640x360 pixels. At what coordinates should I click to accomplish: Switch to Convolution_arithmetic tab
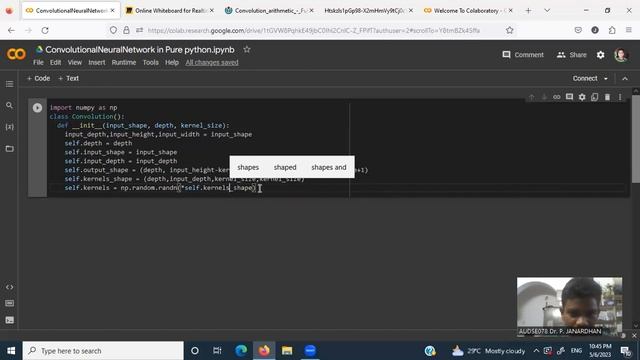pyautogui.click(x=269, y=11)
